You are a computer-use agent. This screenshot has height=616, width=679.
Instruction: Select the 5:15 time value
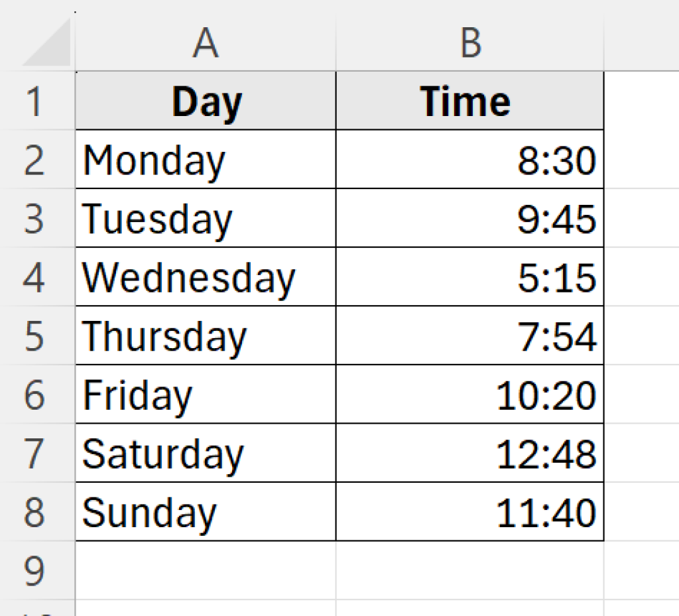[471, 277]
